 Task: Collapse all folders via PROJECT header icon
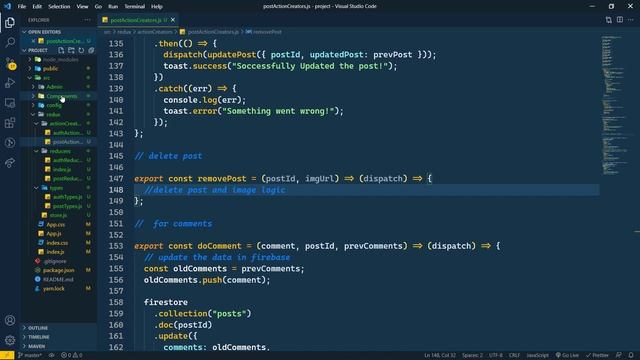point(91,50)
